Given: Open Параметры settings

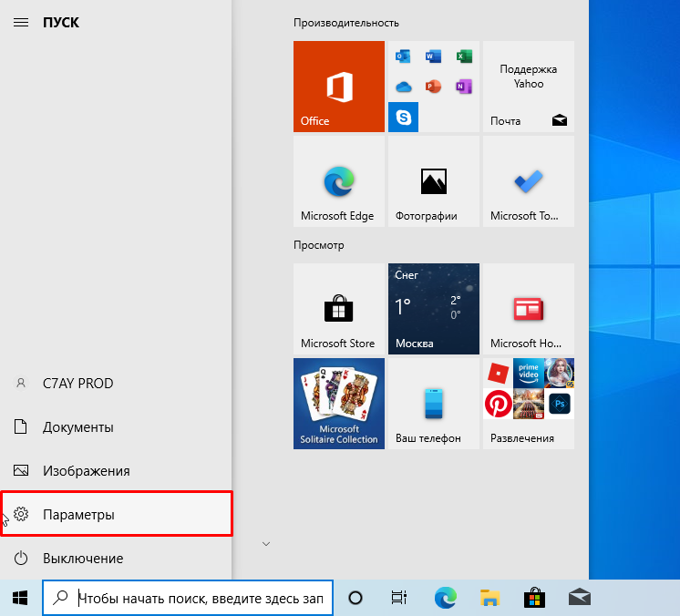Looking at the screenshot, I should click(116, 514).
